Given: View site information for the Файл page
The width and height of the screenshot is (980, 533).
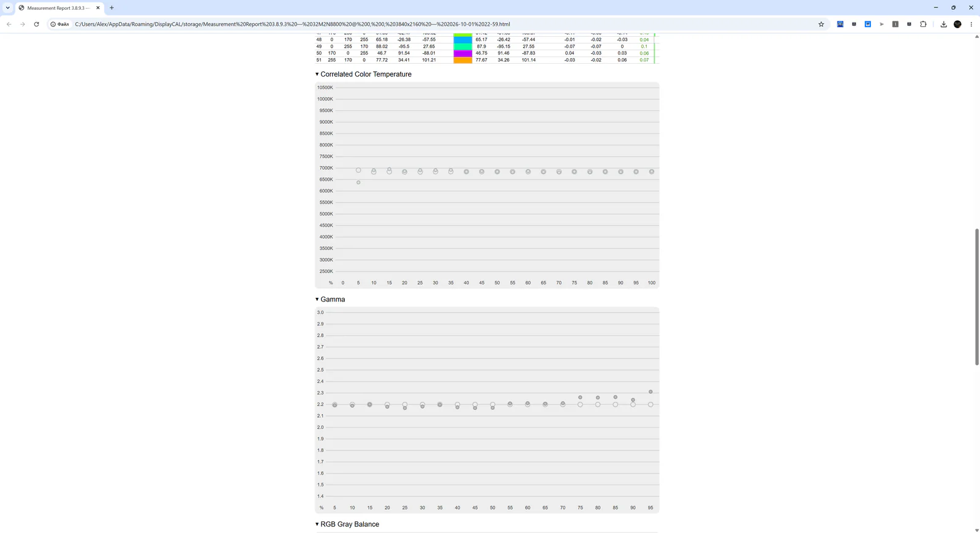Looking at the screenshot, I should (60, 25).
